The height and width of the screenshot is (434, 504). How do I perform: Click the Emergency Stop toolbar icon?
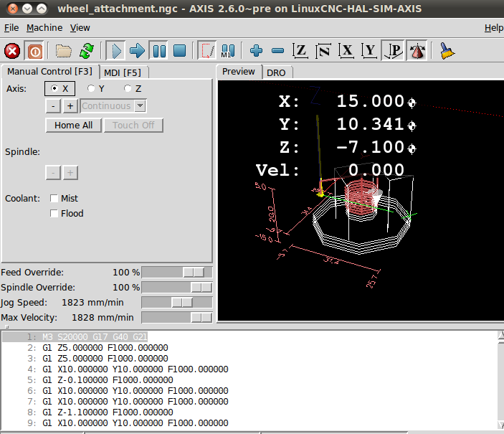12,51
